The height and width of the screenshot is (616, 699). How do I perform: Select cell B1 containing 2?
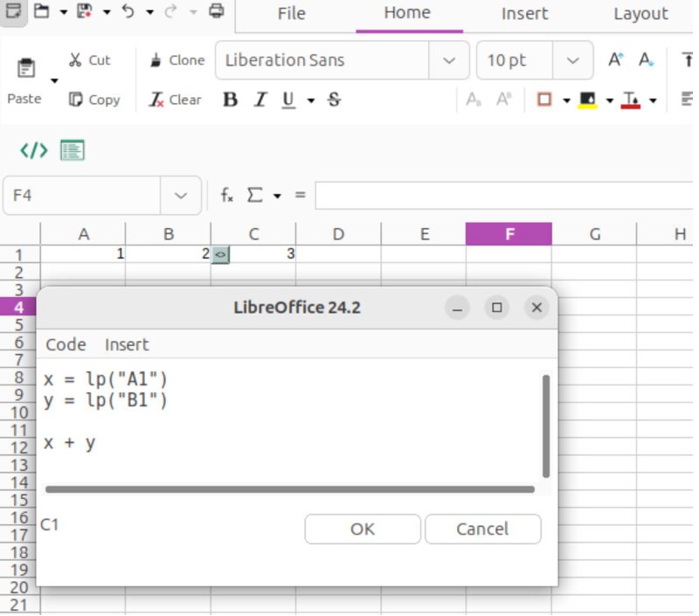tap(168, 254)
